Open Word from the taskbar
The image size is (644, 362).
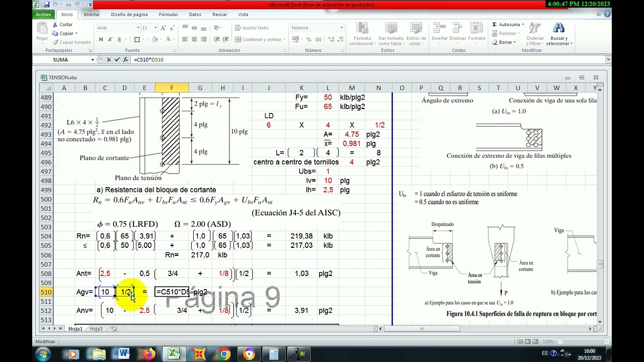point(124,354)
